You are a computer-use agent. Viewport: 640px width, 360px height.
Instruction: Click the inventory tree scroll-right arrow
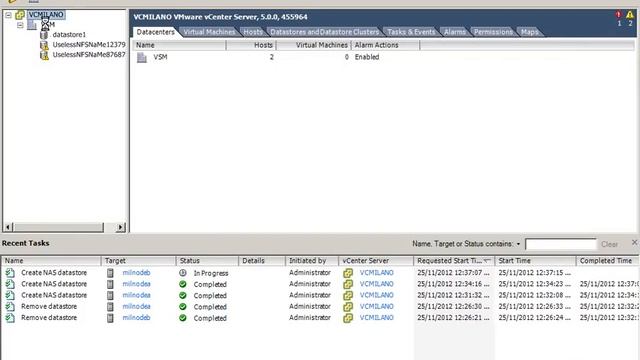[120, 227]
